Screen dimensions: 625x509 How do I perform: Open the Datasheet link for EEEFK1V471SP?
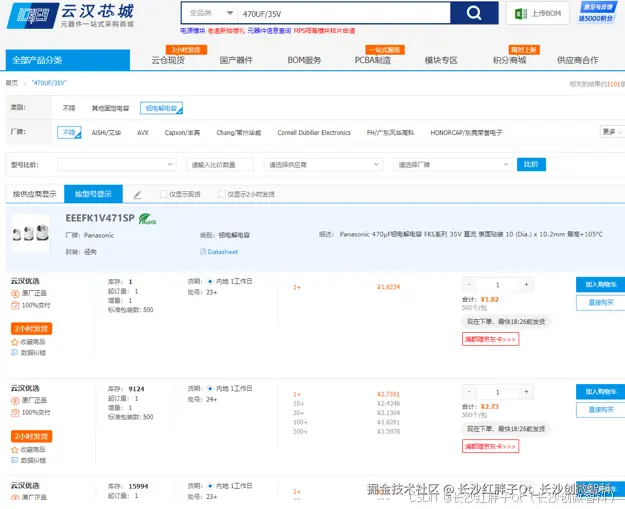click(x=219, y=252)
